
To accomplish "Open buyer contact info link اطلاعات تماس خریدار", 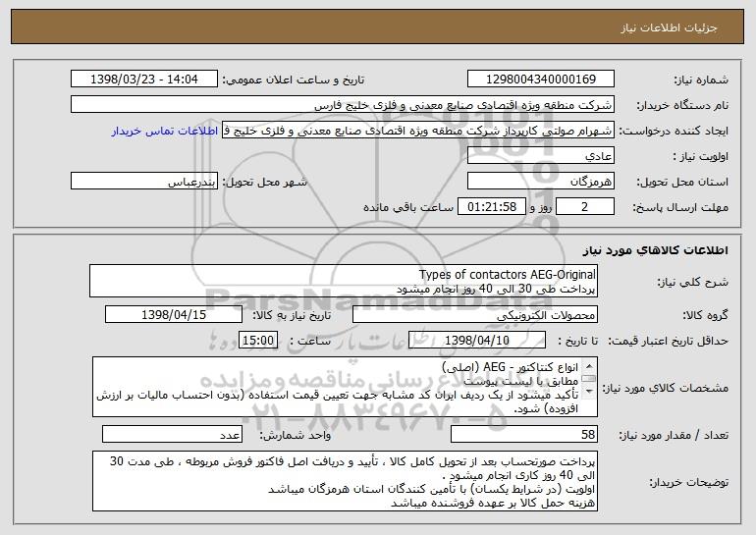I will click(x=165, y=131).
